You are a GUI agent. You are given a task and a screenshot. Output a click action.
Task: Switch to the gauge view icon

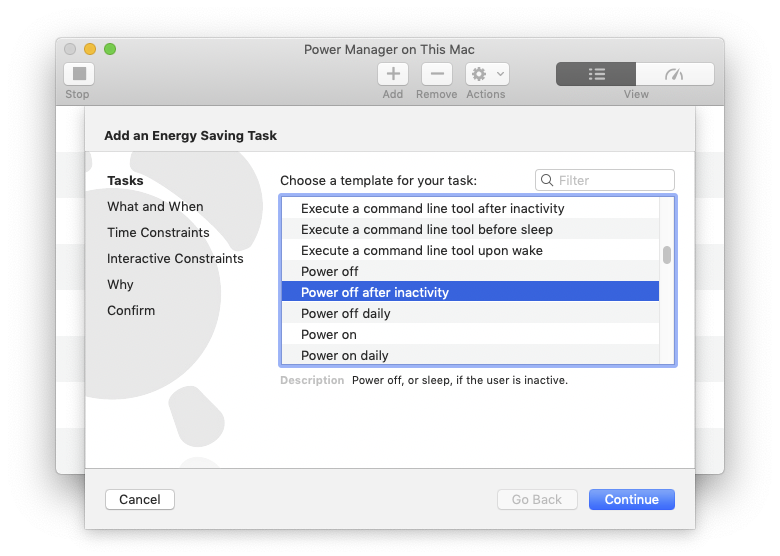point(675,74)
